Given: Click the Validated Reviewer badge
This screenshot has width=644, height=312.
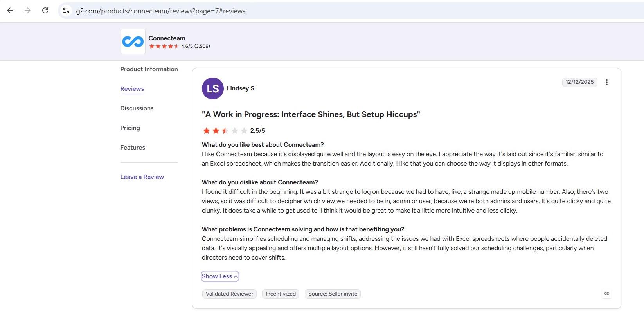Looking at the screenshot, I should (x=229, y=294).
